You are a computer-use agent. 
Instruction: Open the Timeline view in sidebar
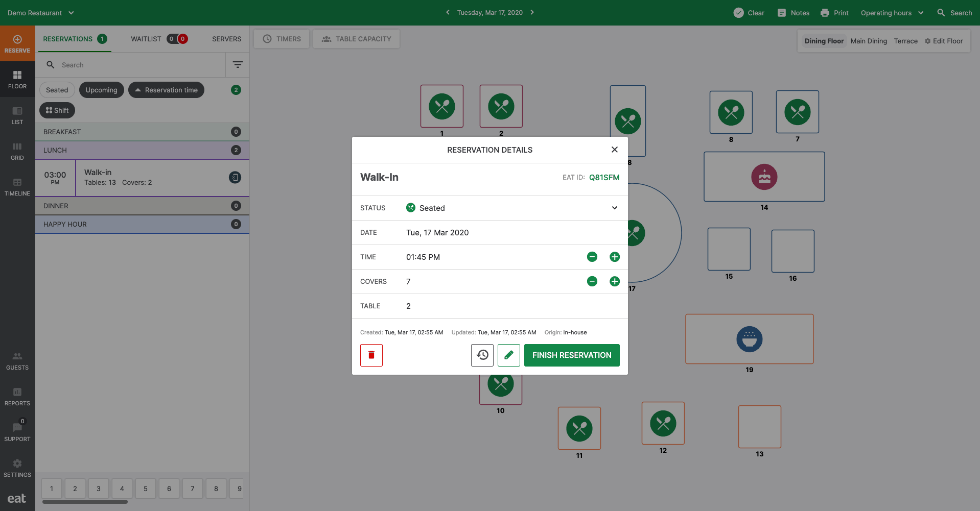point(17,187)
